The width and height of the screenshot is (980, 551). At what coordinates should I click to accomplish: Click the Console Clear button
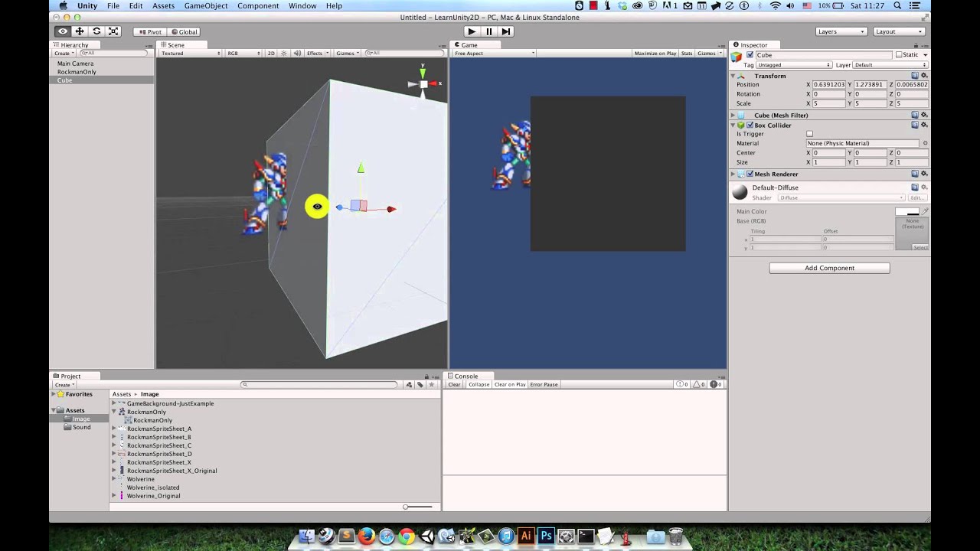pos(455,385)
